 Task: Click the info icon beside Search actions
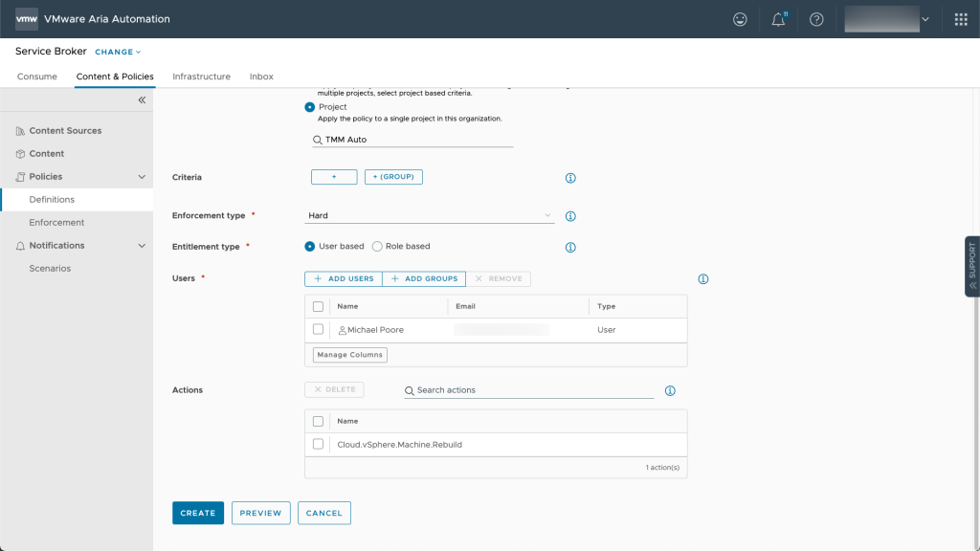coord(670,390)
